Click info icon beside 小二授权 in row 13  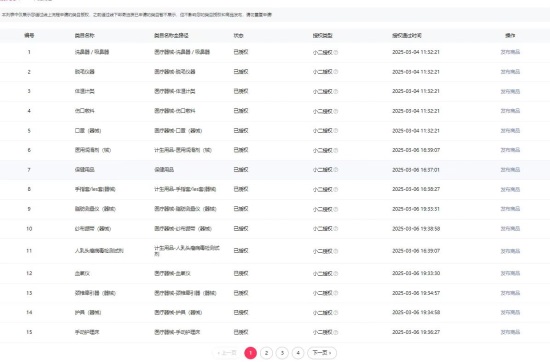336,293
